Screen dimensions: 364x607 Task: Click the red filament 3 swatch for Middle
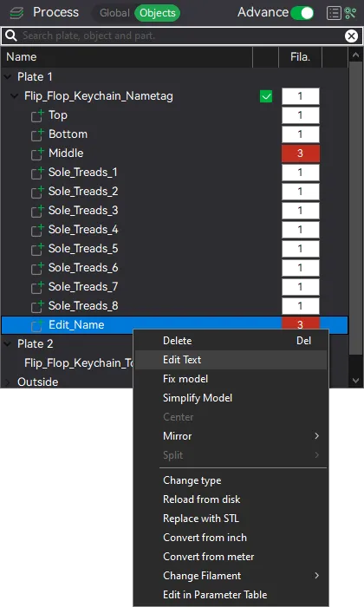[301, 153]
